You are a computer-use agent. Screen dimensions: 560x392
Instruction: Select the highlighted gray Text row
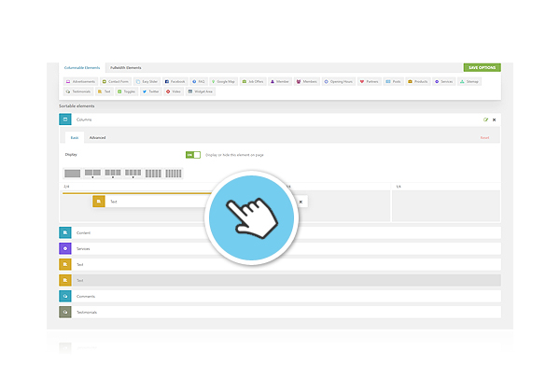coord(280,280)
